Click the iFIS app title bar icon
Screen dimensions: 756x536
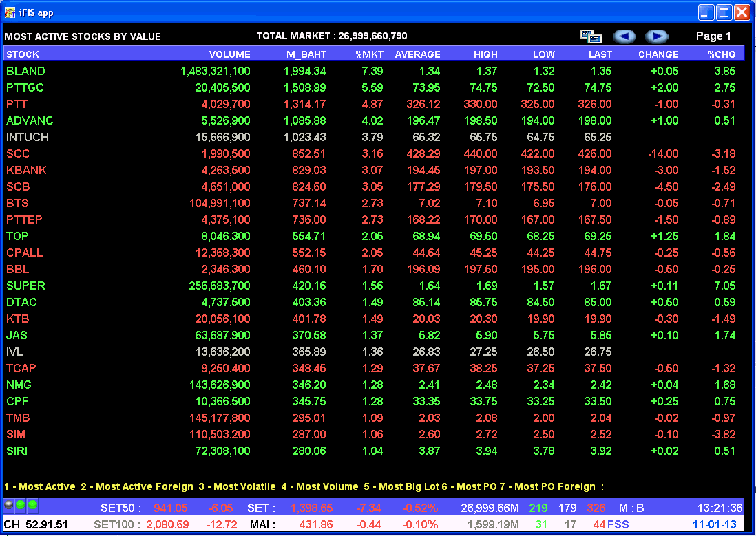click(10, 12)
